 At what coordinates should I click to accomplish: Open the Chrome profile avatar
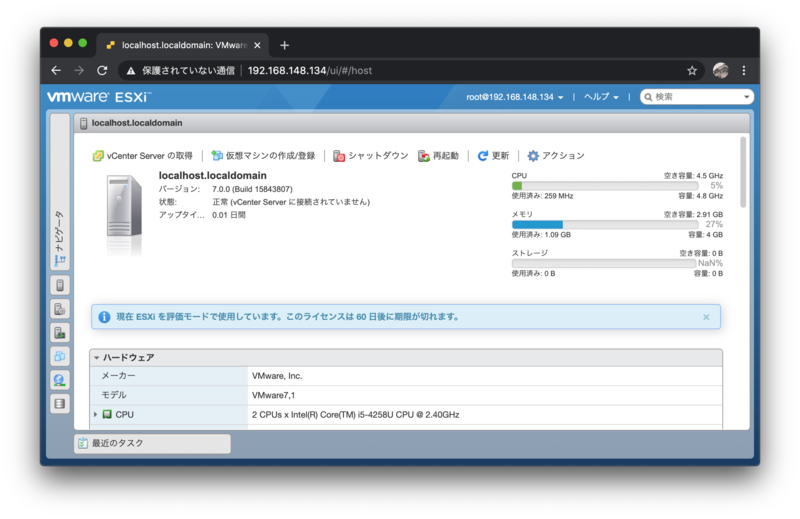click(x=720, y=70)
